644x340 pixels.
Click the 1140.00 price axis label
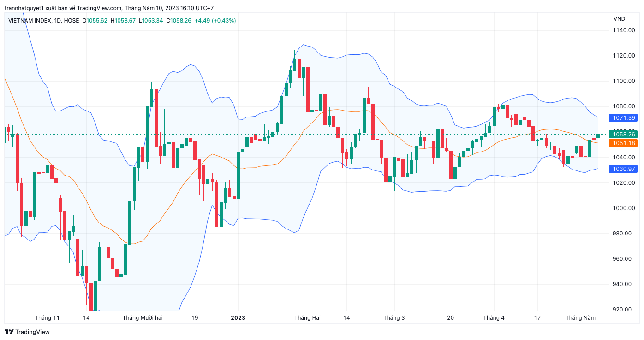(x=624, y=30)
